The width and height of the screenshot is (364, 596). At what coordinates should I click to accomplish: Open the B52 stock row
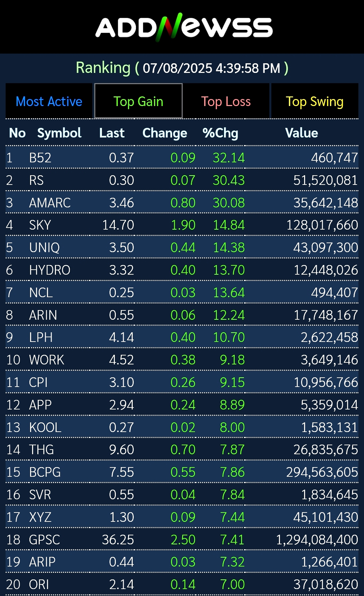tap(182, 158)
